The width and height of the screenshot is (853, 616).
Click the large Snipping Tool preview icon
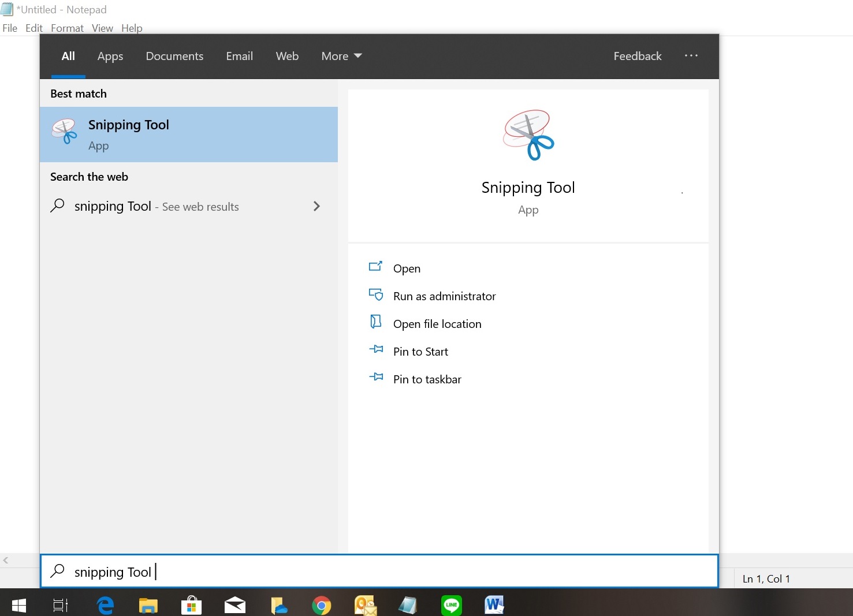click(528, 135)
